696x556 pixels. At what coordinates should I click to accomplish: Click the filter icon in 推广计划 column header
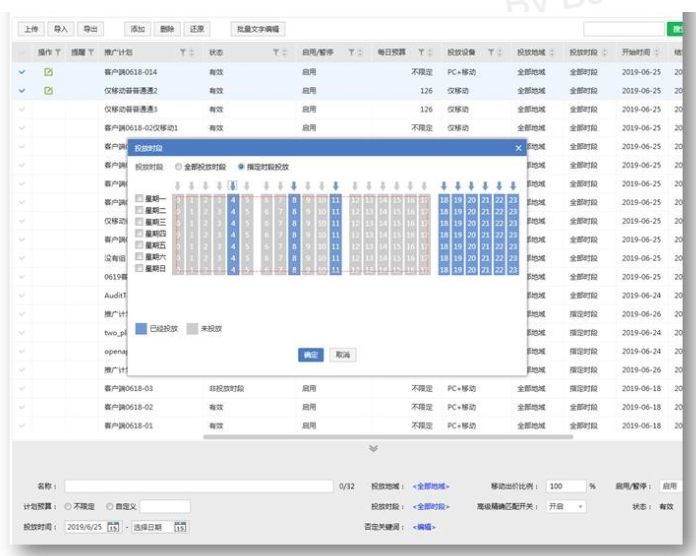point(183,52)
